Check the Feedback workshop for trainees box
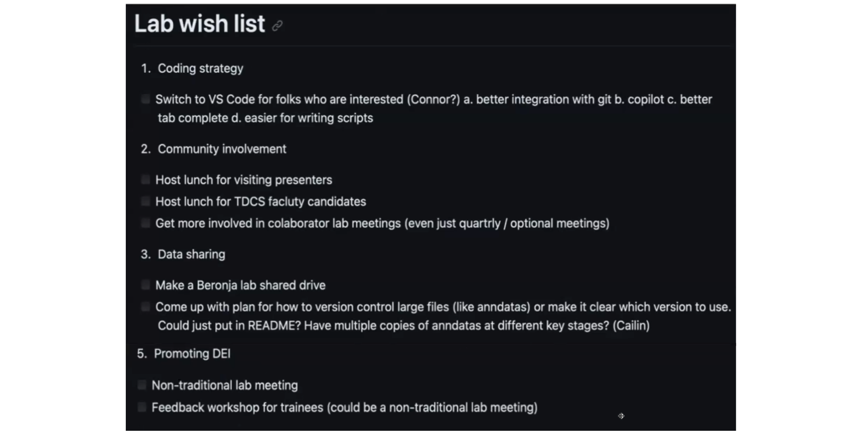This screenshot has height=434, width=868. [142, 407]
